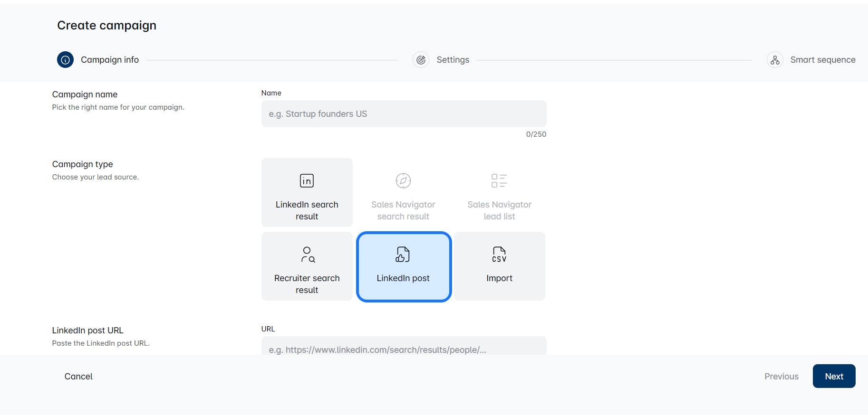Choose LinkedIn search result campaign type
This screenshot has height=415, width=868.
pyautogui.click(x=307, y=210)
